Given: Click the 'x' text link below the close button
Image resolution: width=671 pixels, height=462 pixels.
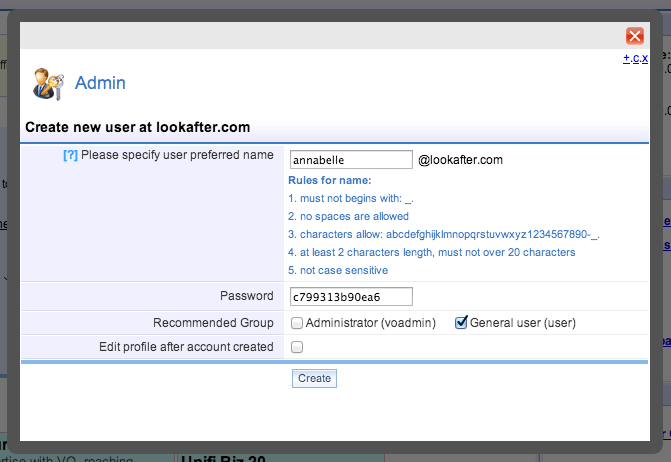Looking at the screenshot, I should [x=645, y=58].
